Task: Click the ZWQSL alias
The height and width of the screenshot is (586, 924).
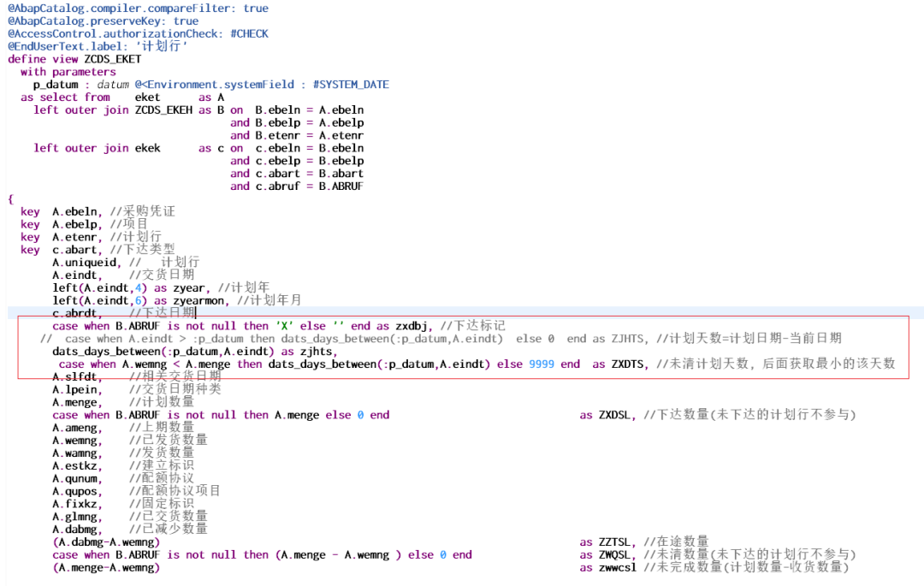Action: (x=614, y=555)
